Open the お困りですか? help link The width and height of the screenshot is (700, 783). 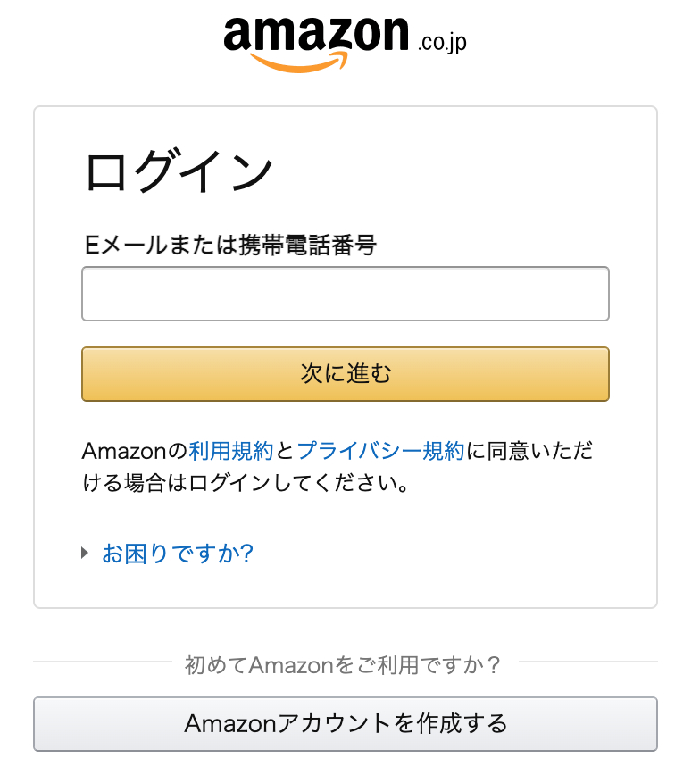pyautogui.click(x=178, y=554)
